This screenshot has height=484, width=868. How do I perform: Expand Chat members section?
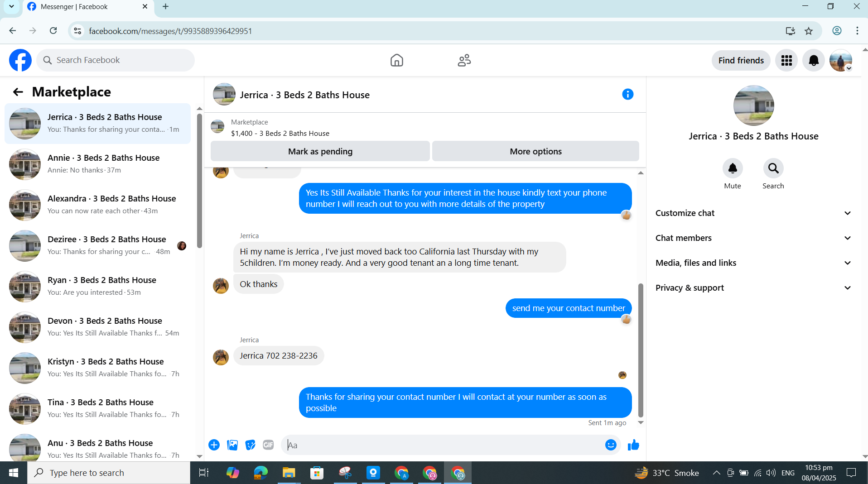753,238
